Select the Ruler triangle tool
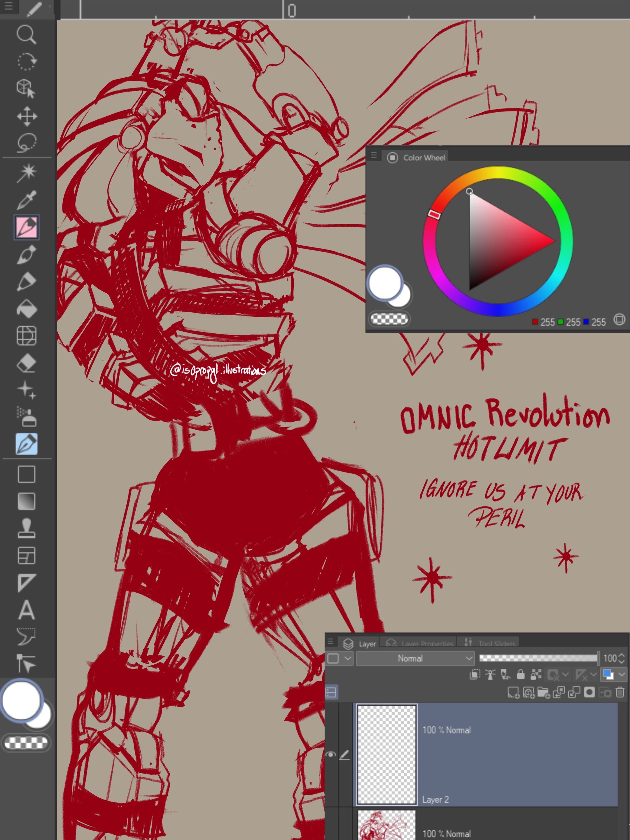The height and width of the screenshot is (840, 630). click(27, 582)
